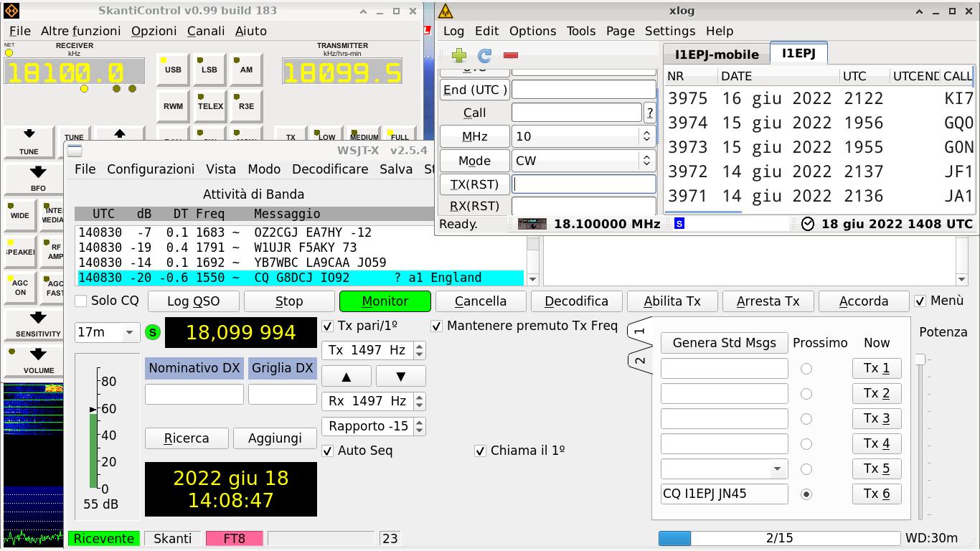Click the SENSITIVITY down arrow in SkantiControl
This screenshot has width=980, height=551.
pyautogui.click(x=38, y=317)
